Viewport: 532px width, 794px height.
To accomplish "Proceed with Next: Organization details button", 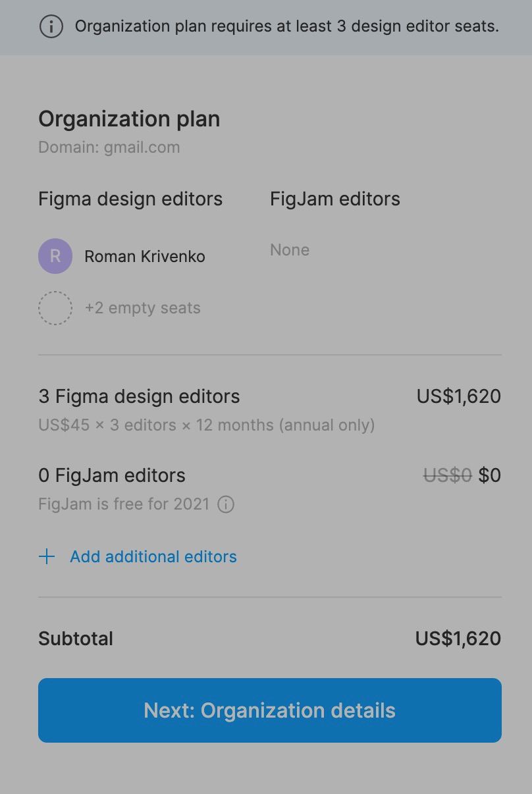I will 270,710.
